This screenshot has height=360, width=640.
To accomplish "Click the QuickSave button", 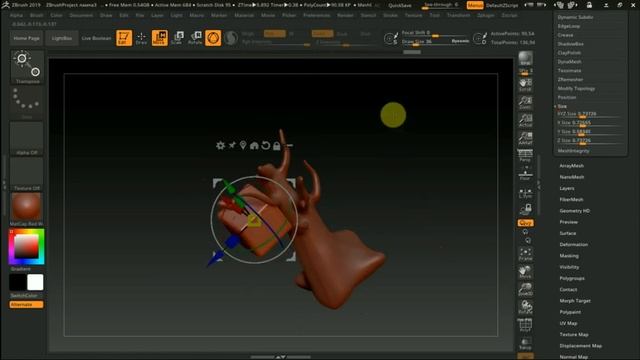I will pos(400,5).
